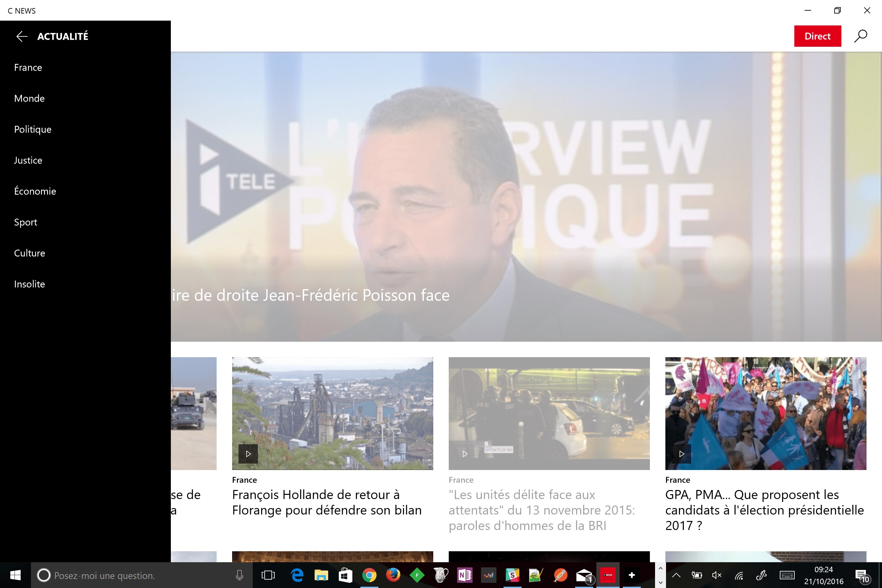Open the Sport section
Screen dimensions: 882x588
[25, 222]
